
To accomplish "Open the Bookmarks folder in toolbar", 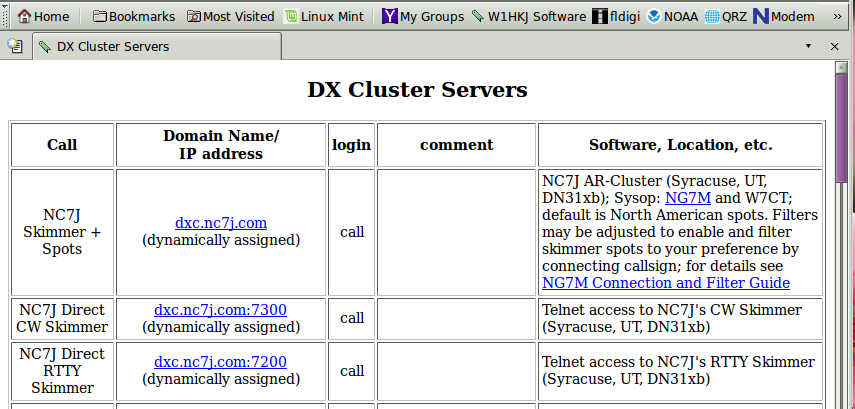I will click(134, 16).
